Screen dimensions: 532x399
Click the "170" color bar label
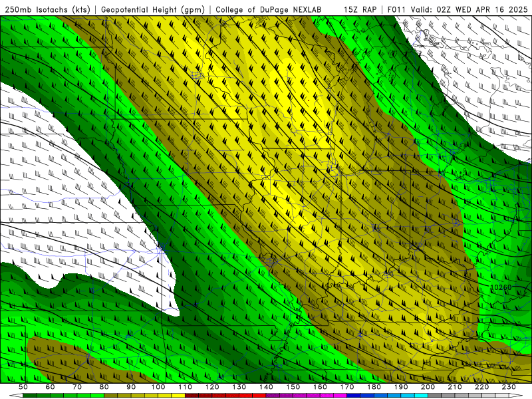(347, 387)
